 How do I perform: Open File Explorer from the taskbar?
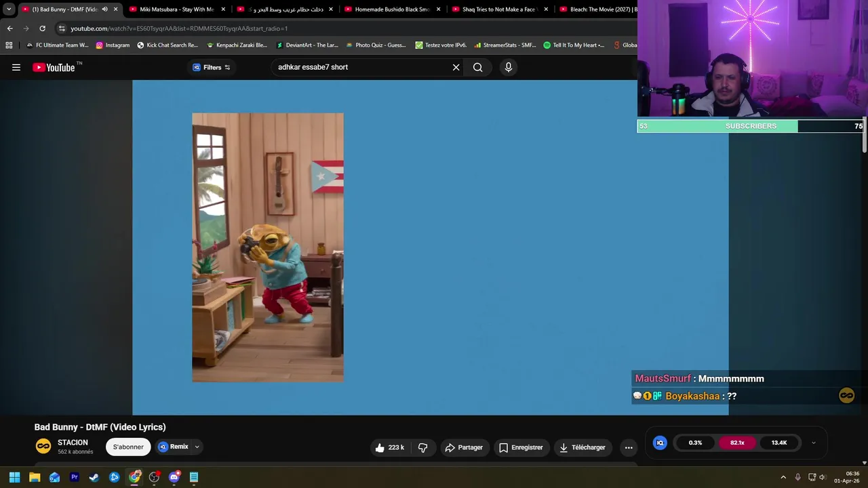click(x=35, y=477)
